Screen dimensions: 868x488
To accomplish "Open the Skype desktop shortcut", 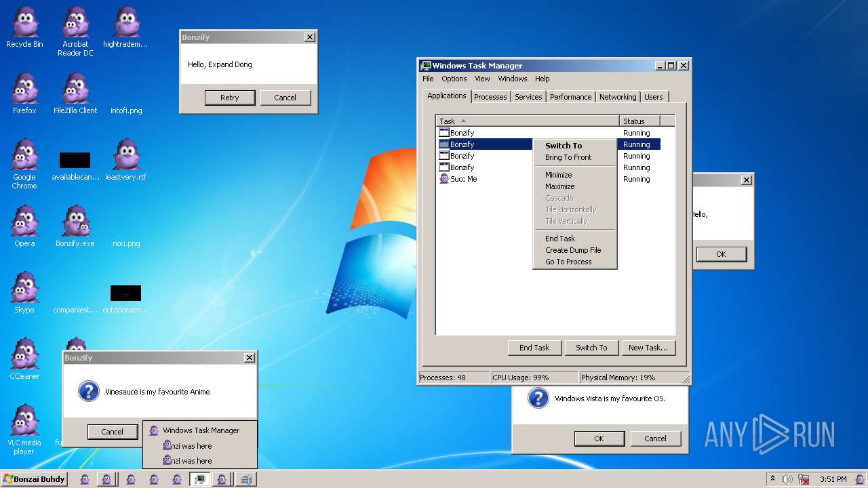I will [24, 293].
